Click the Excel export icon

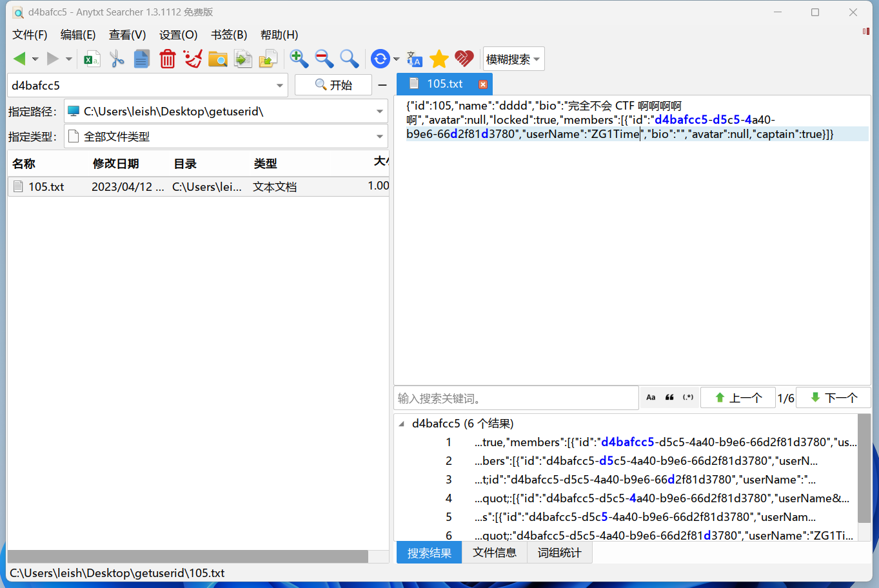[92, 59]
